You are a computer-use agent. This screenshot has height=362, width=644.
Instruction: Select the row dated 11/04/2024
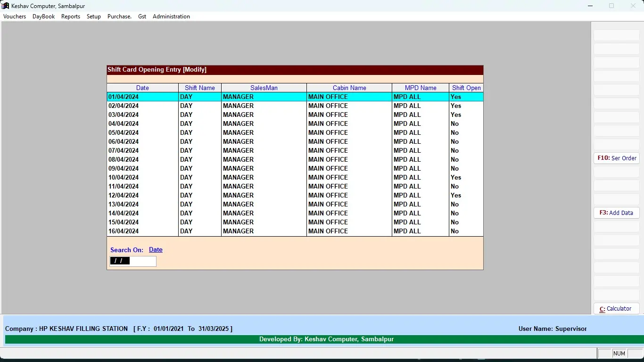(295, 186)
